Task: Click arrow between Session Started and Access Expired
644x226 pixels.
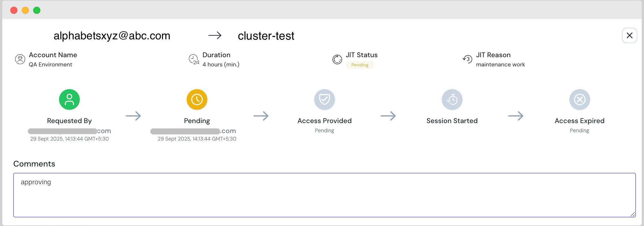Action: 516,116
